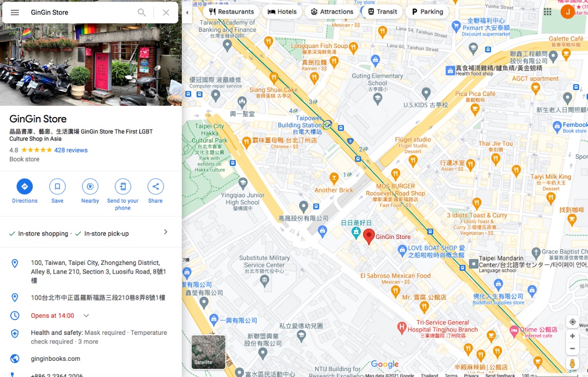The height and width of the screenshot is (377, 588).
Task: Show your current location on map
Action: pos(572,322)
